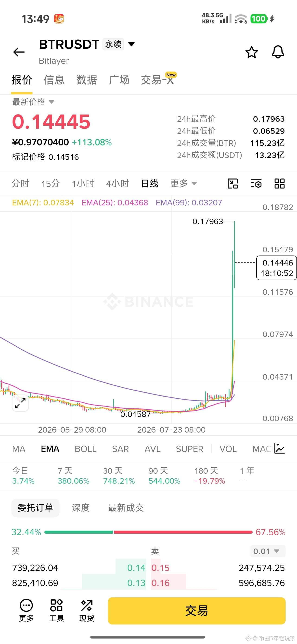Tap the 180 天 -19.79% performance value
Screen dimensions: 297x644
210,481
